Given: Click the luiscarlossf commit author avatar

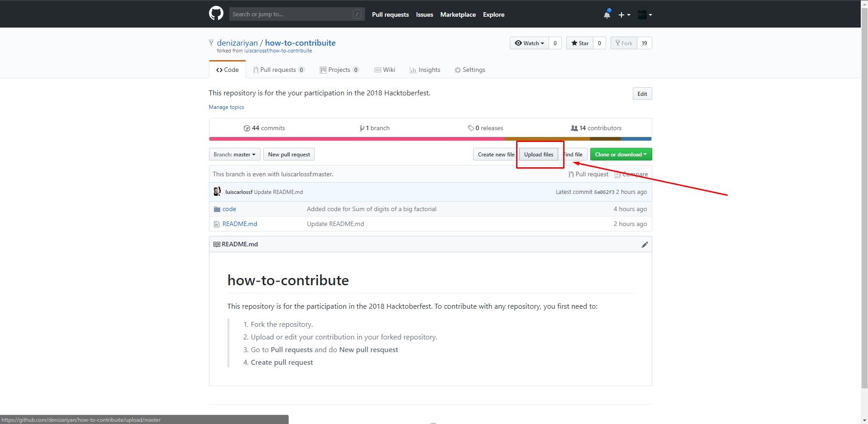Looking at the screenshot, I should coord(217,192).
